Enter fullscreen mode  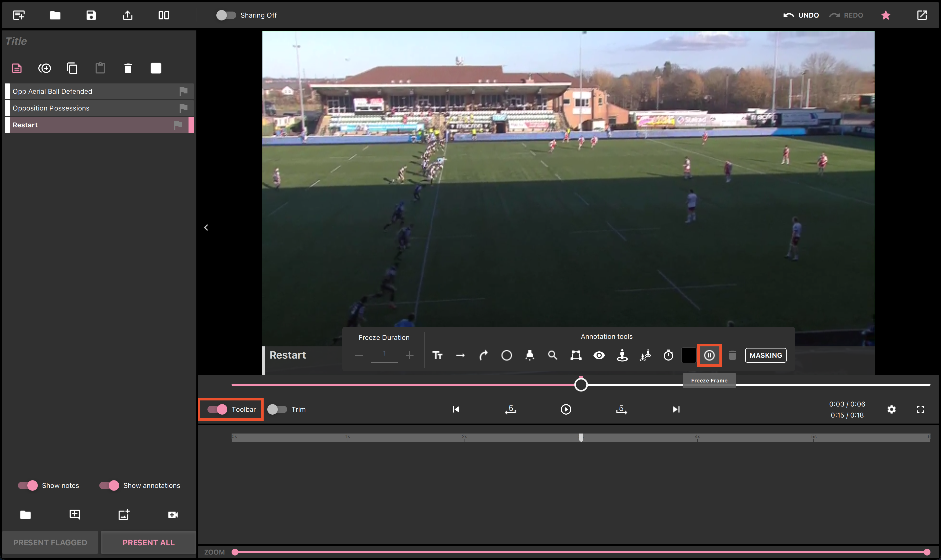tap(920, 409)
